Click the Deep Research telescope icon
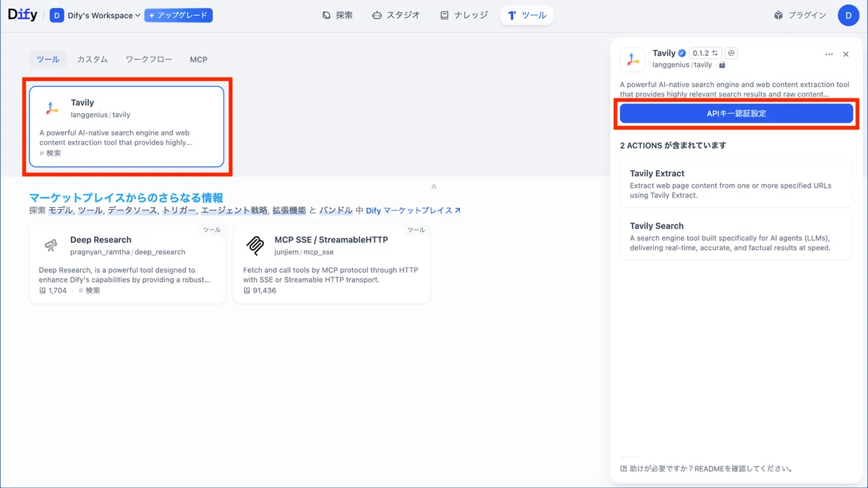 point(51,245)
